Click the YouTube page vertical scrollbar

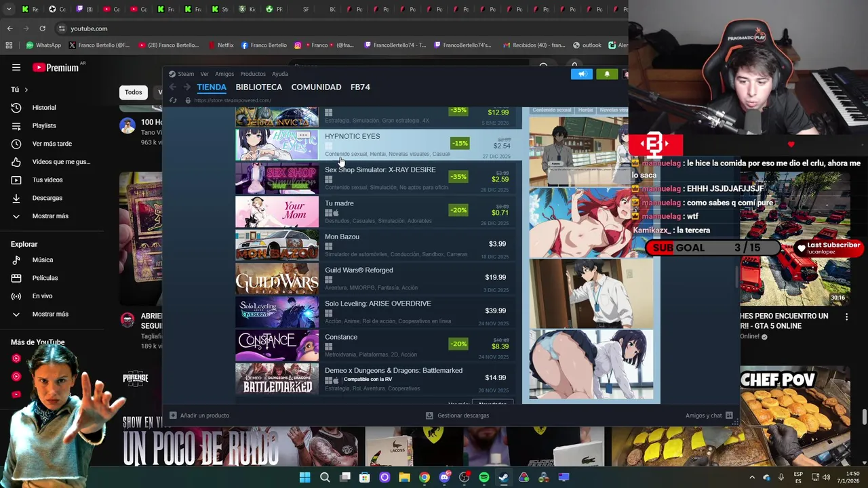tap(864, 416)
